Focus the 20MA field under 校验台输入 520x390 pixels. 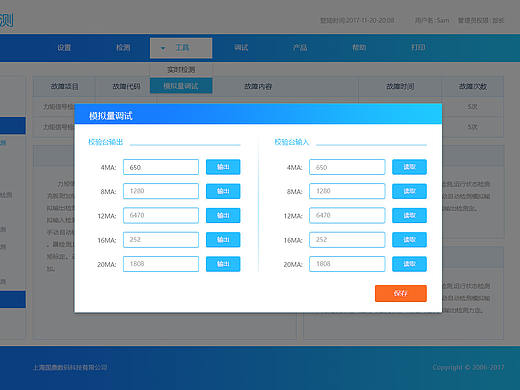coord(347,264)
